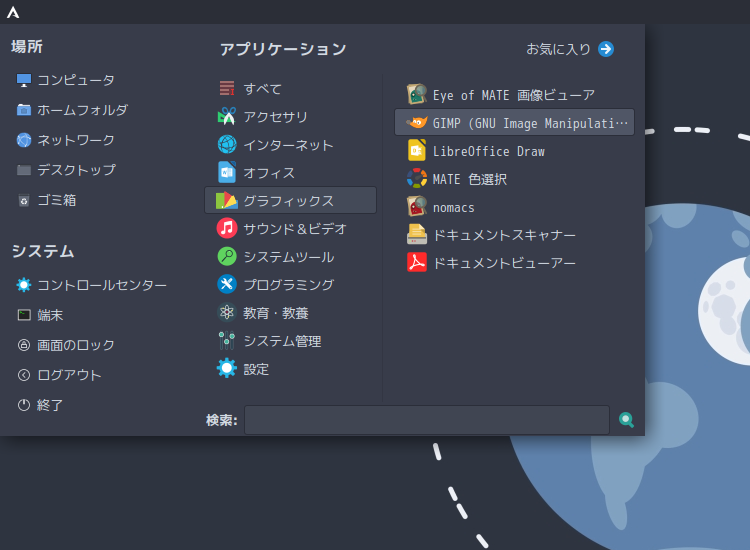This screenshot has width=750, height=550.
Task: Select the インターネット globe icon
Action: coord(227,144)
